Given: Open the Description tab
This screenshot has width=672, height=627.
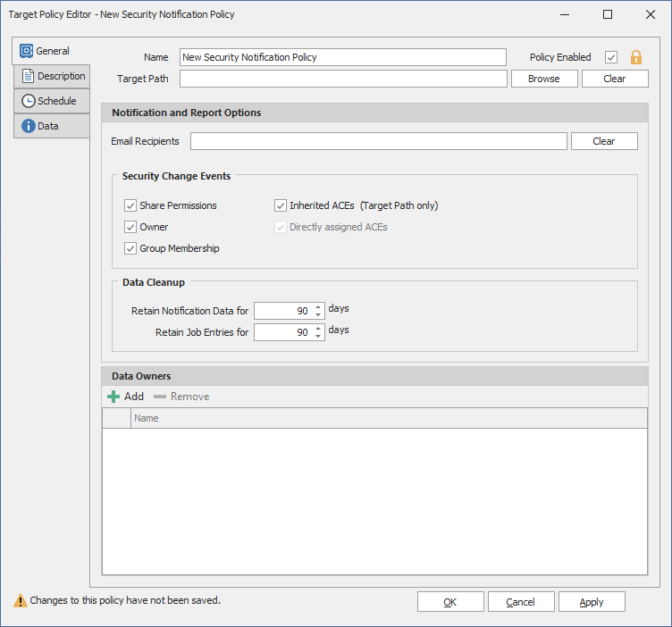Looking at the screenshot, I should point(52,77).
